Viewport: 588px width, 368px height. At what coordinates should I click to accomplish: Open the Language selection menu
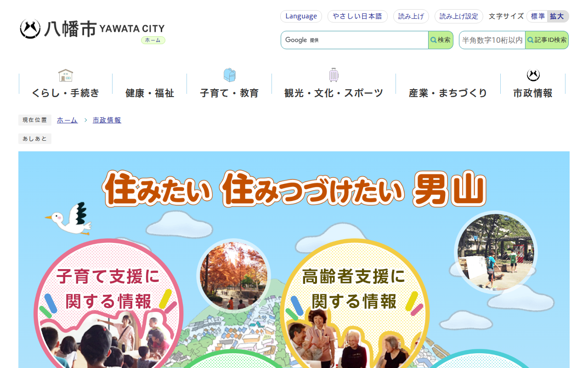click(301, 17)
